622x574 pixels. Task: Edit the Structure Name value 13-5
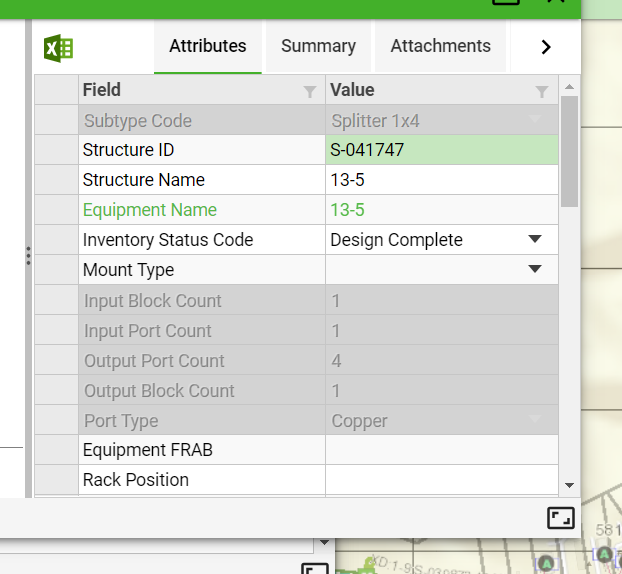(441, 180)
